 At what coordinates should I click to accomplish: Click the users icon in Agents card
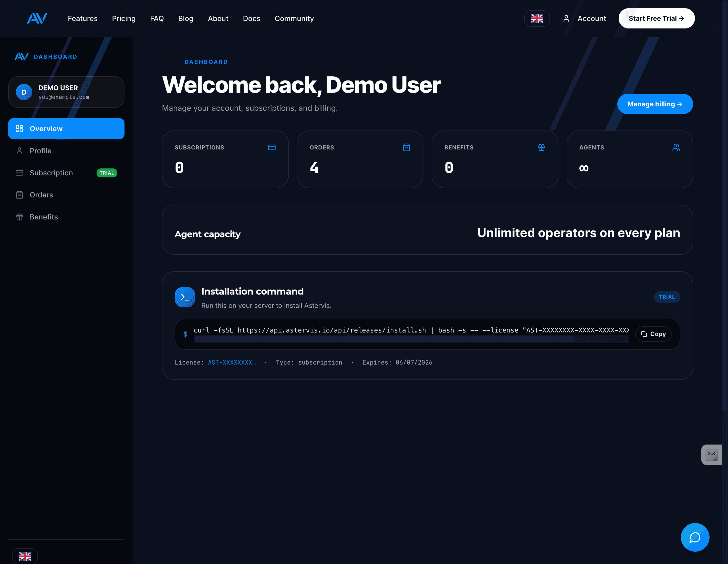(x=676, y=147)
